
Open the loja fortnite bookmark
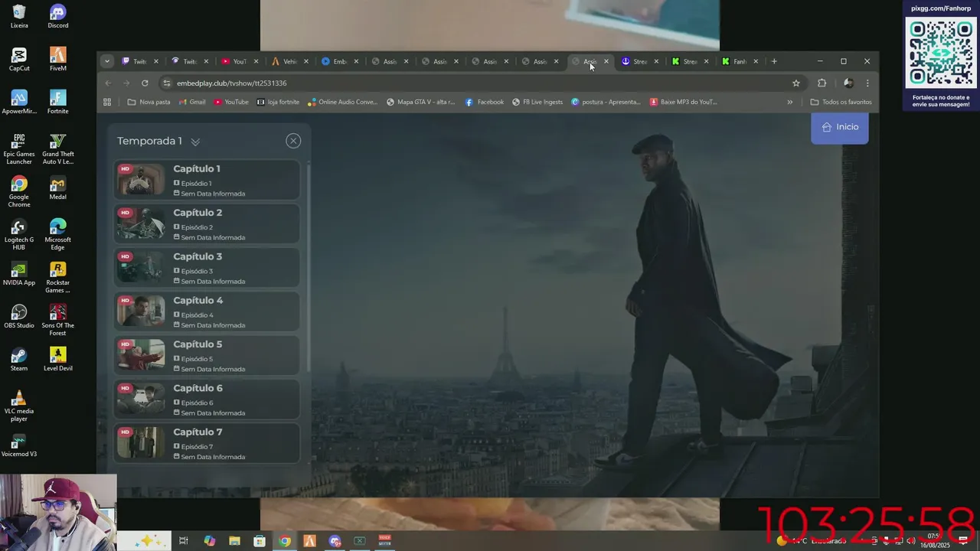pyautogui.click(x=278, y=102)
